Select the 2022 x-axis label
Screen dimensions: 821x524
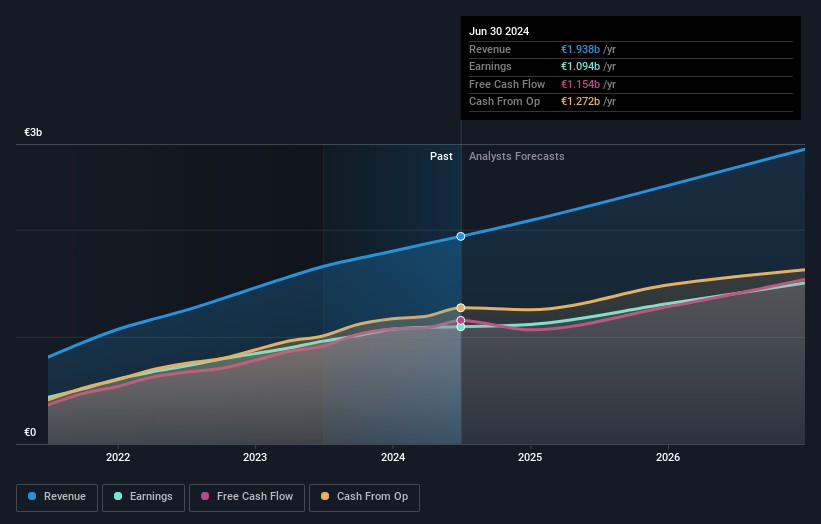(x=118, y=457)
